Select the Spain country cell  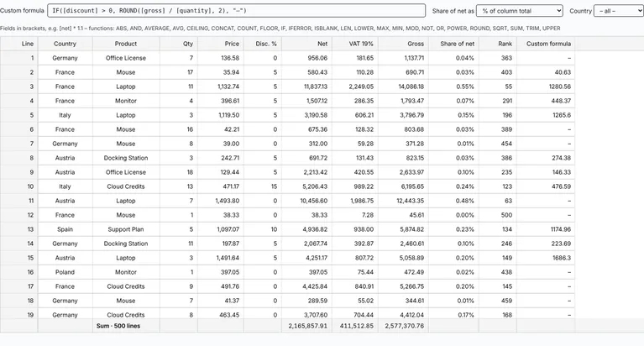pos(65,229)
